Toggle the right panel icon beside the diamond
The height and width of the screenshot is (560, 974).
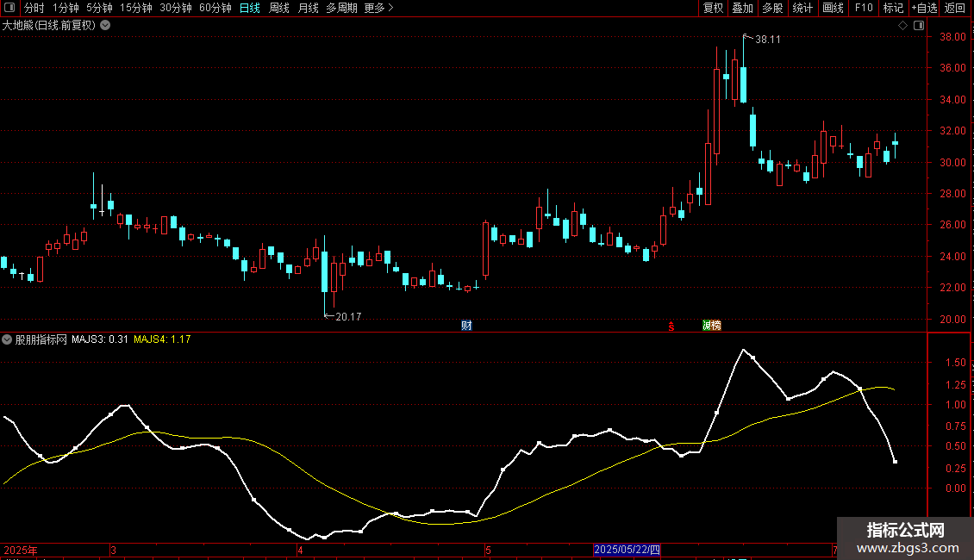(x=919, y=26)
